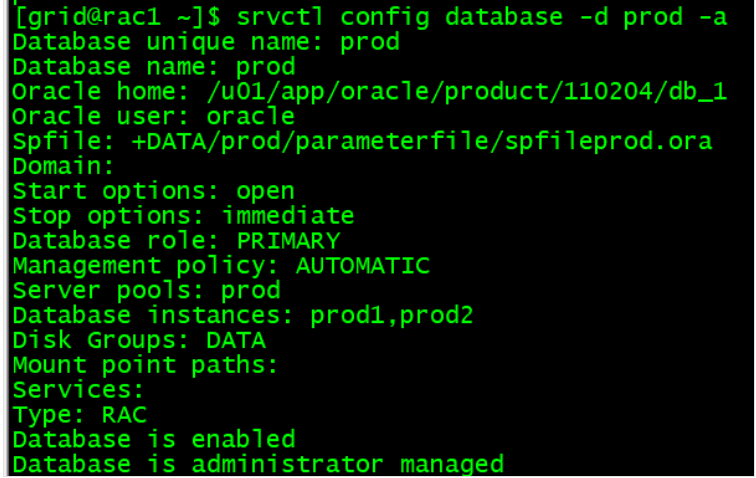Click the 'Stop options: immediate' line
Screen dimensions: 756x478
click(x=183, y=216)
